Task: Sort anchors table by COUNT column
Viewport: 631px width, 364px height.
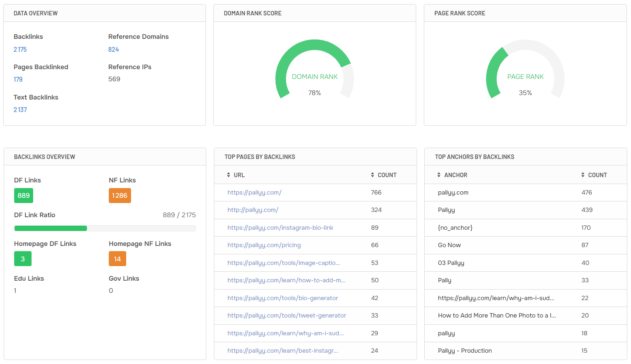Action: click(x=594, y=175)
